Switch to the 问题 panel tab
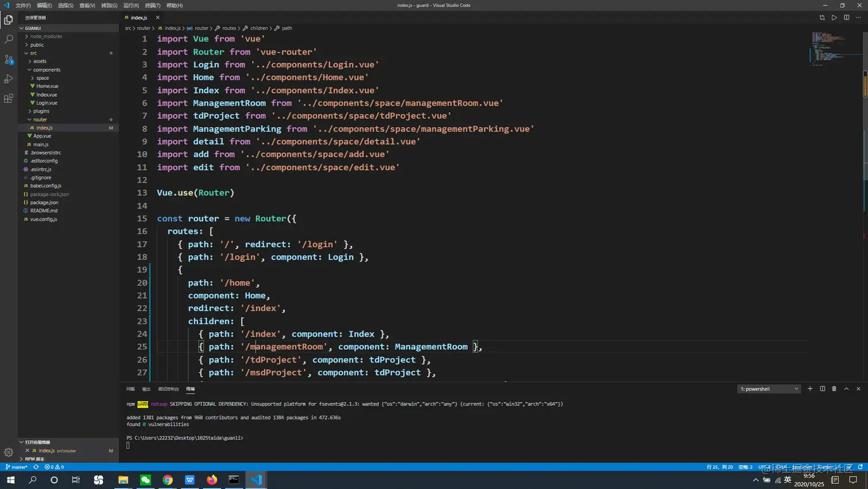The height and width of the screenshot is (489, 868). 130,389
